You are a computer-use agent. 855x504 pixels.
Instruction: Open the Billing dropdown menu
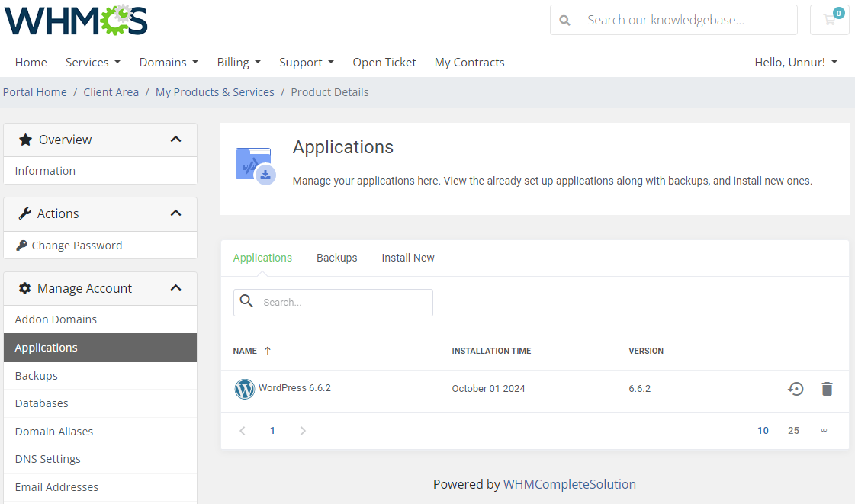(x=239, y=62)
